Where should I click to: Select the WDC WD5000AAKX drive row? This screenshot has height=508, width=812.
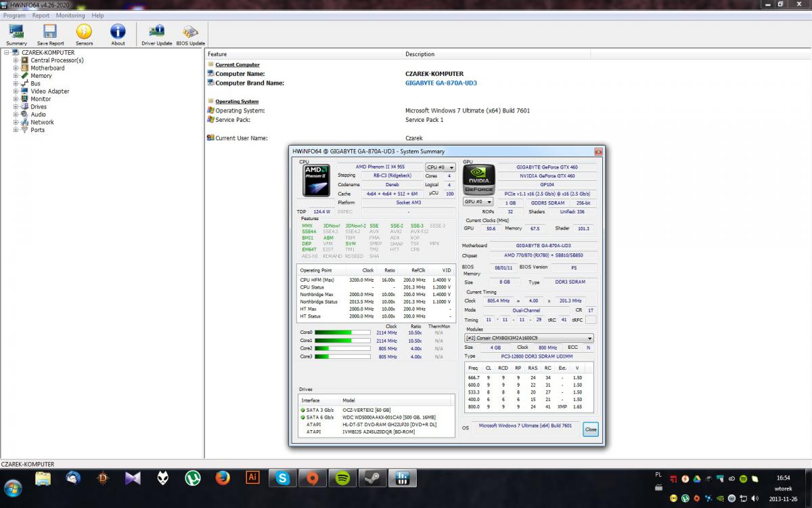(376, 417)
